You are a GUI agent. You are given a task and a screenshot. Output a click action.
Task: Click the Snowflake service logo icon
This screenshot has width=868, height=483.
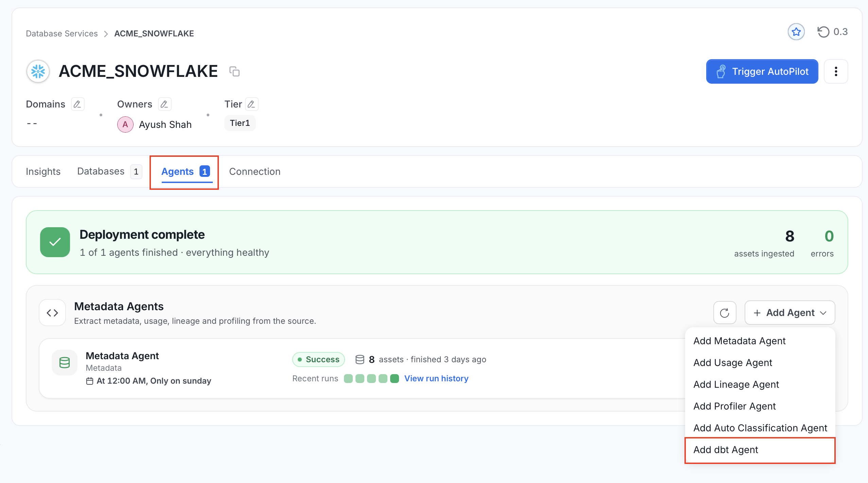tap(38, 71)
